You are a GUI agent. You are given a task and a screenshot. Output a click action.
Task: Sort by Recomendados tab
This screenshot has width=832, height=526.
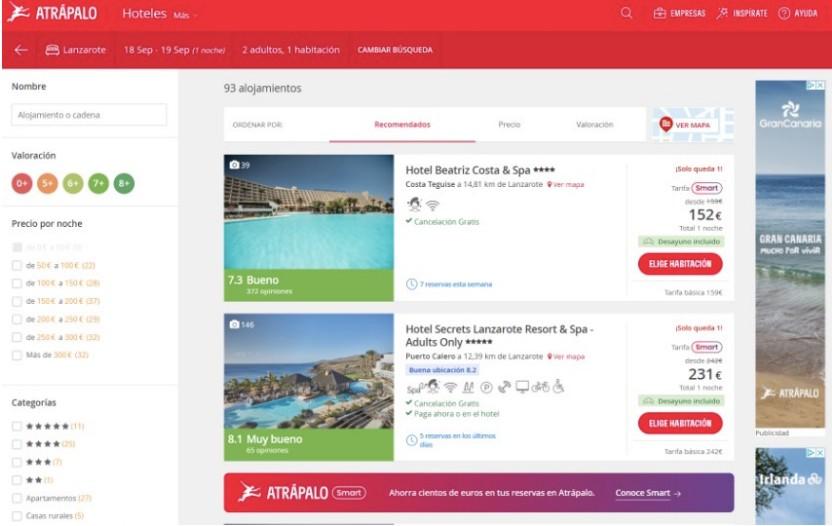402,125
